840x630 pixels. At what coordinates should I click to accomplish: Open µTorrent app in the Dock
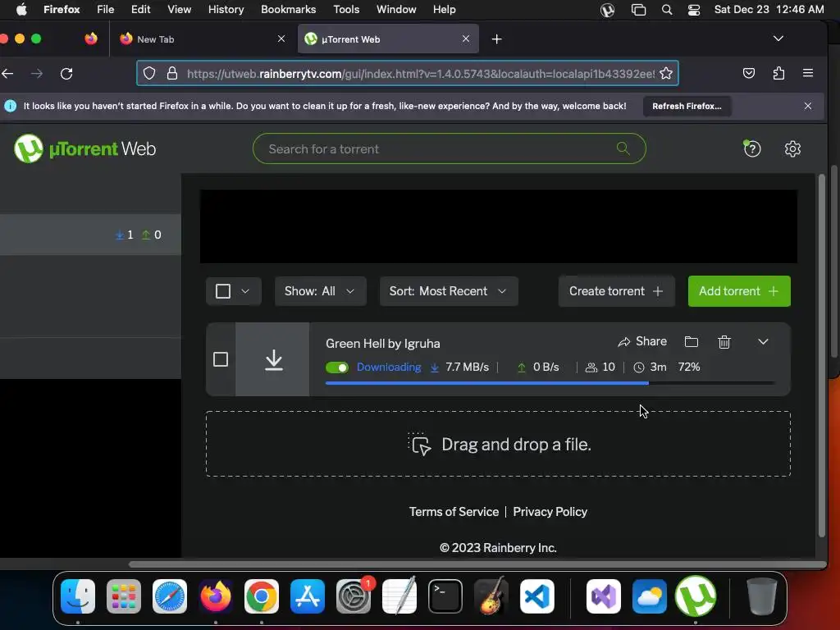pyautogui.click(x=696, y=596)
